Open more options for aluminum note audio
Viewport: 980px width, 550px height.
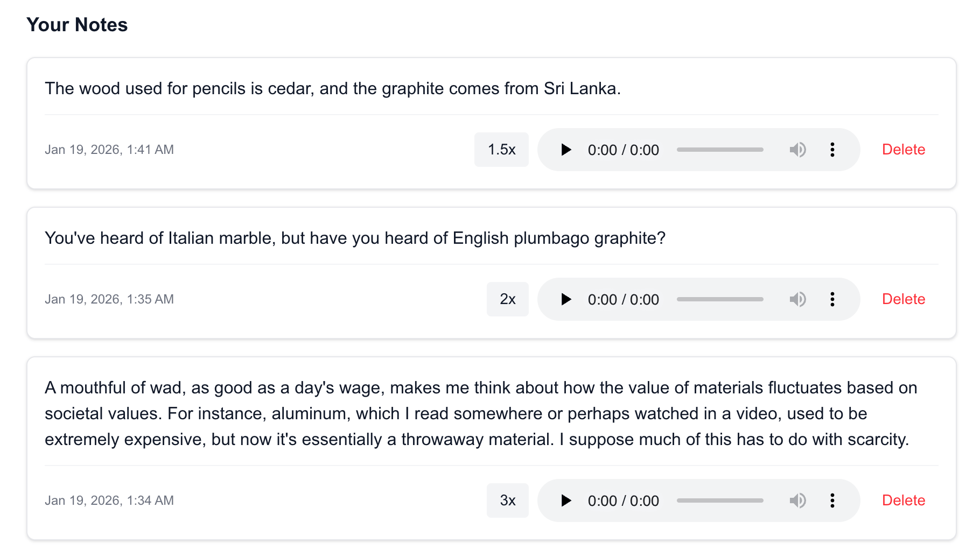[x=832, y=500]
